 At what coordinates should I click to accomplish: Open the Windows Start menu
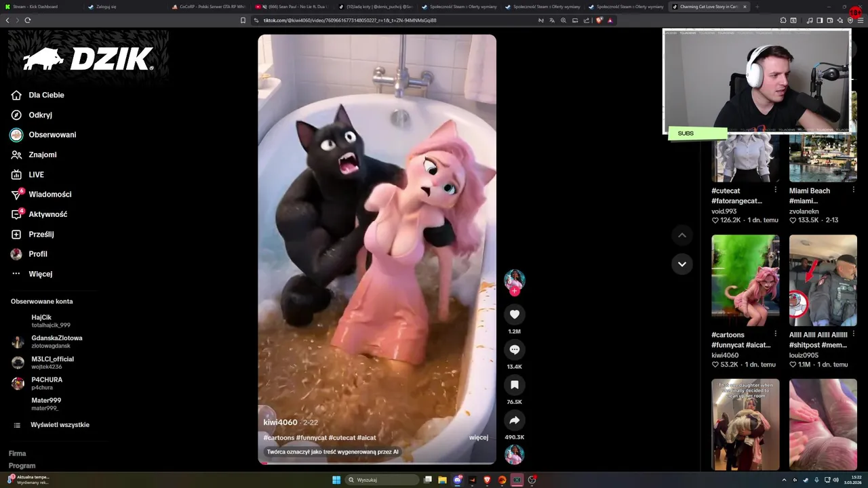coord(336,480)
